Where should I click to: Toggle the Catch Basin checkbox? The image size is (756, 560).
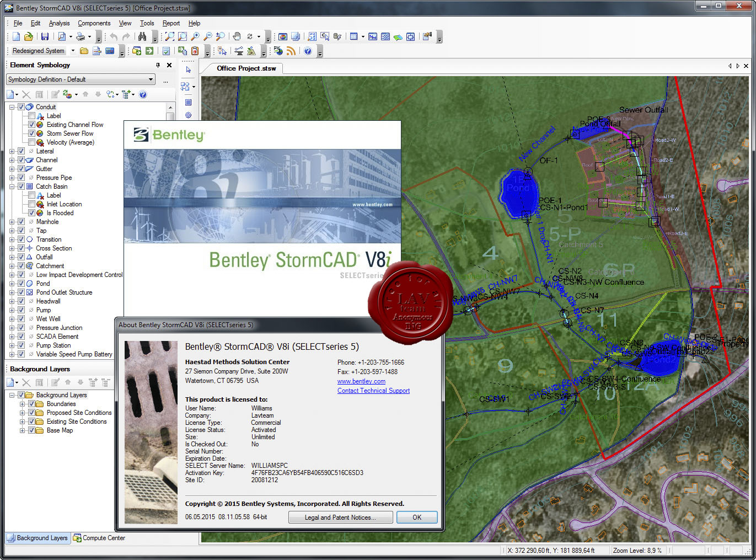21,186
